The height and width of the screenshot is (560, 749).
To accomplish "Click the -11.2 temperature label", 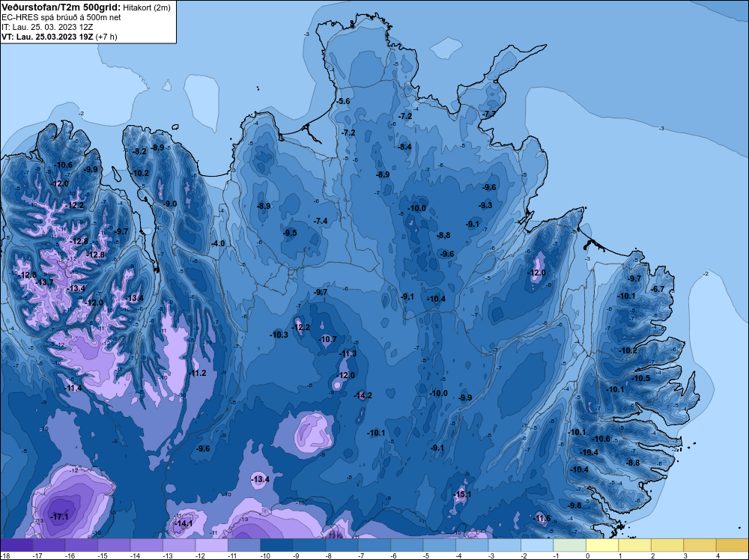I will [197, 373].
